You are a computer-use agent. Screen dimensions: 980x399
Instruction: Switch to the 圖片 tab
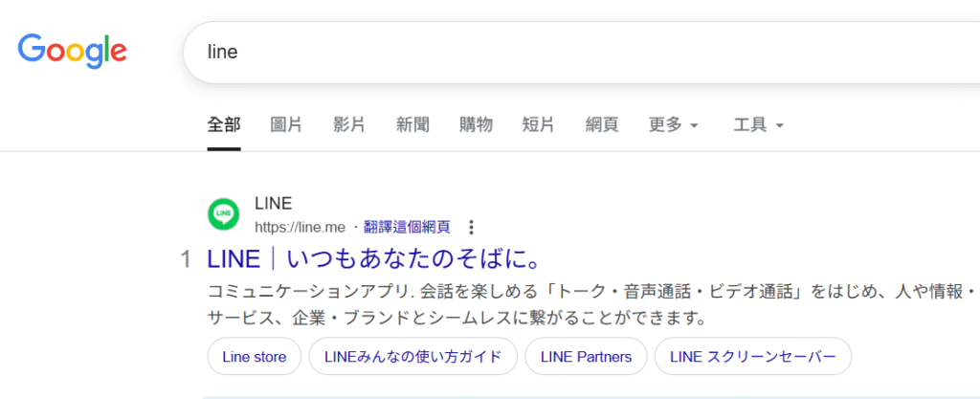(x=286, y=125)
